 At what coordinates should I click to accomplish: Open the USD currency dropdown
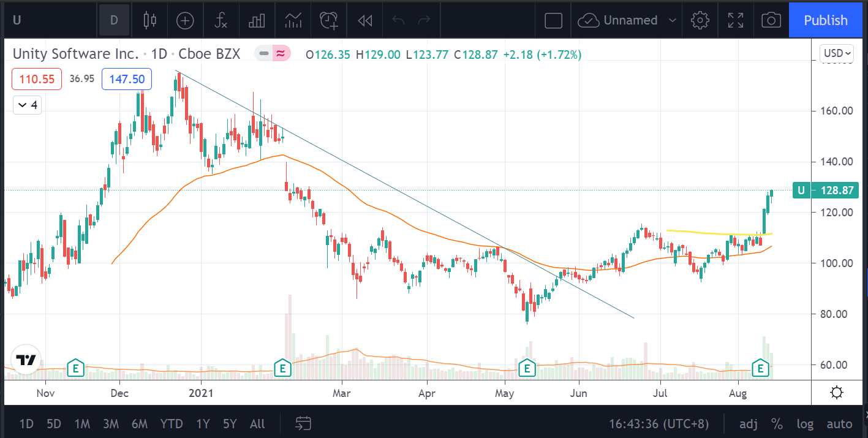tap(837, 53)
